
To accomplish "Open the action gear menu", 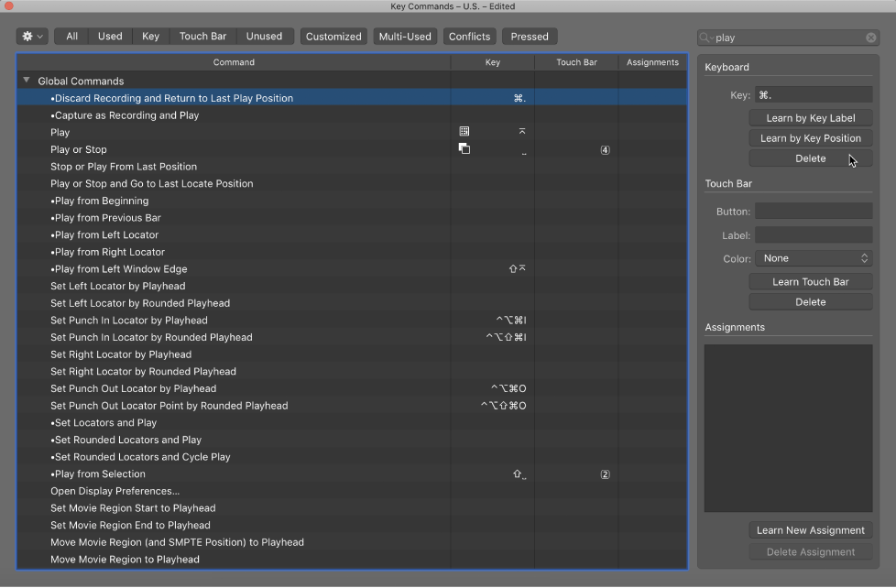I will coord(30,36).
